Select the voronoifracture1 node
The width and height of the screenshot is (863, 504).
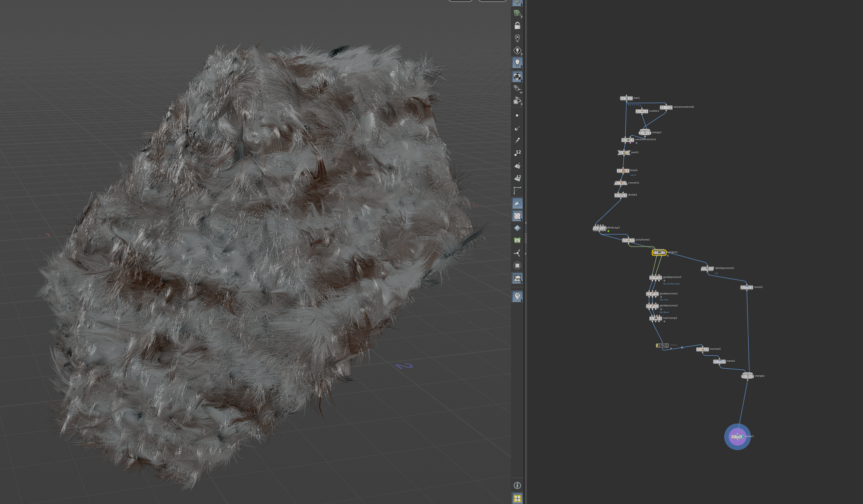[x=628, y=140]
